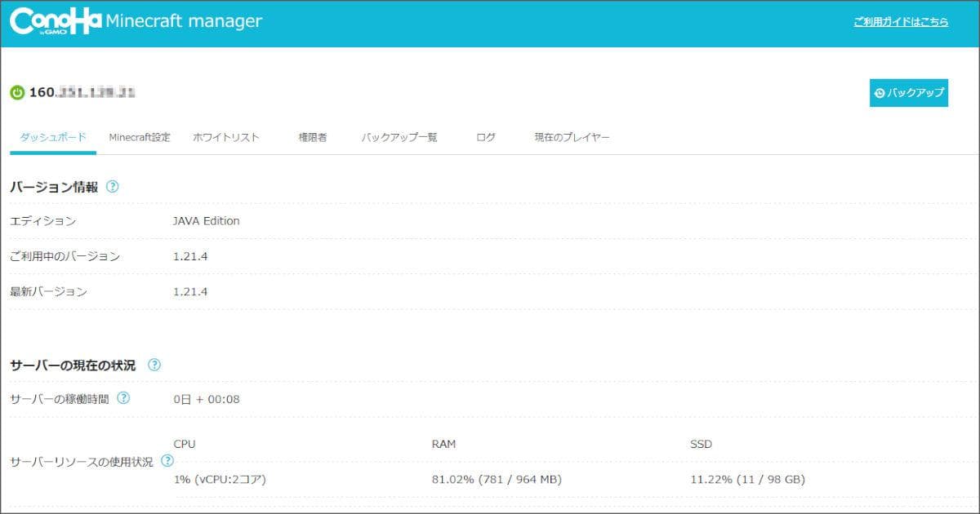Go to the ホワイトリスト tab

pyautogui.click(x=226, y=137)
